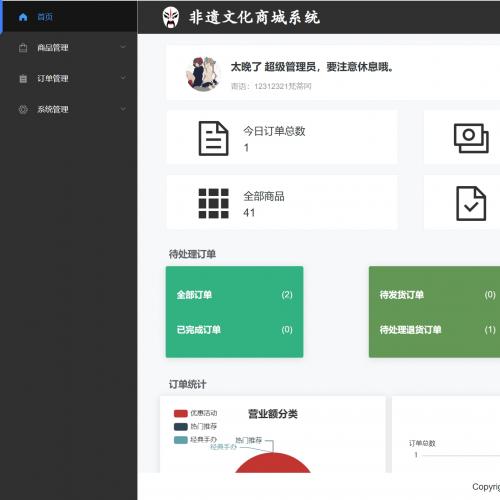Click the 营业额分类 chart title
The image size is (500, 500).
pos(273,414)
